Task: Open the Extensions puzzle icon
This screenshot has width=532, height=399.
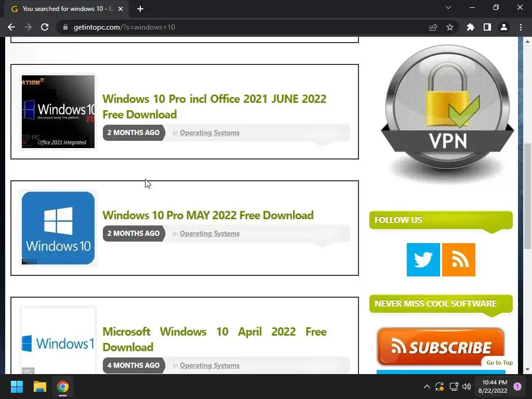Action: point(471,27)
